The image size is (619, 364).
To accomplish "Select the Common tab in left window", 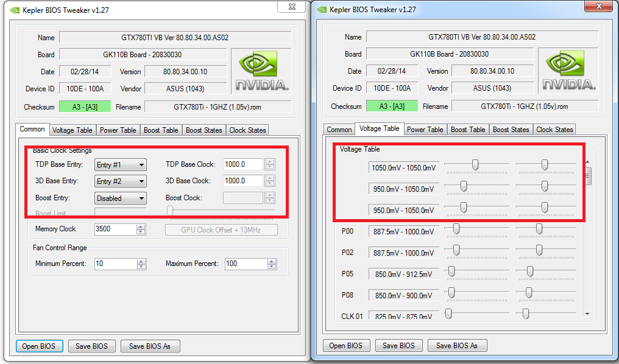I will click(x=32, y=130).
